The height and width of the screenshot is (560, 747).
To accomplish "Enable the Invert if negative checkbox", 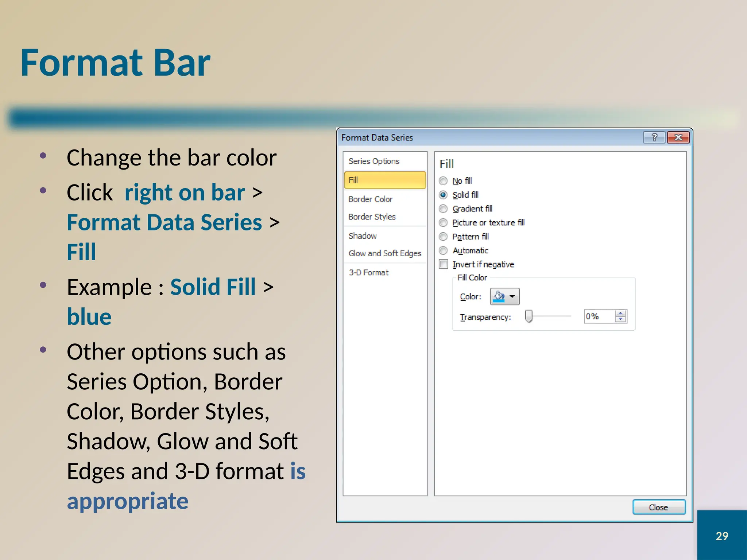I will pyautogui.click(x=444, y=264).
